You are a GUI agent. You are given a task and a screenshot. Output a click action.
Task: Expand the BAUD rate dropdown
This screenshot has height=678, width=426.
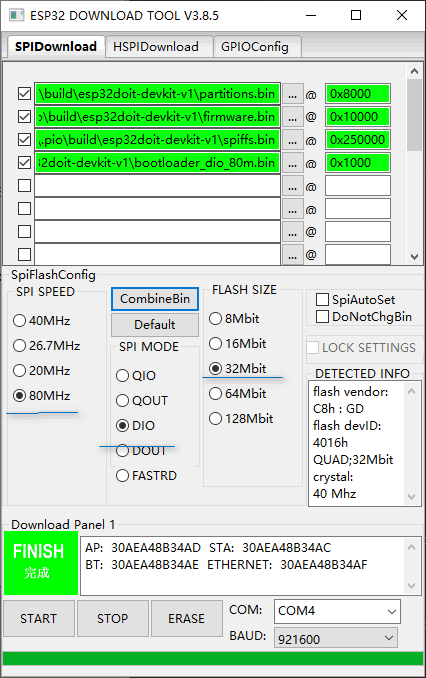point(336,638)
